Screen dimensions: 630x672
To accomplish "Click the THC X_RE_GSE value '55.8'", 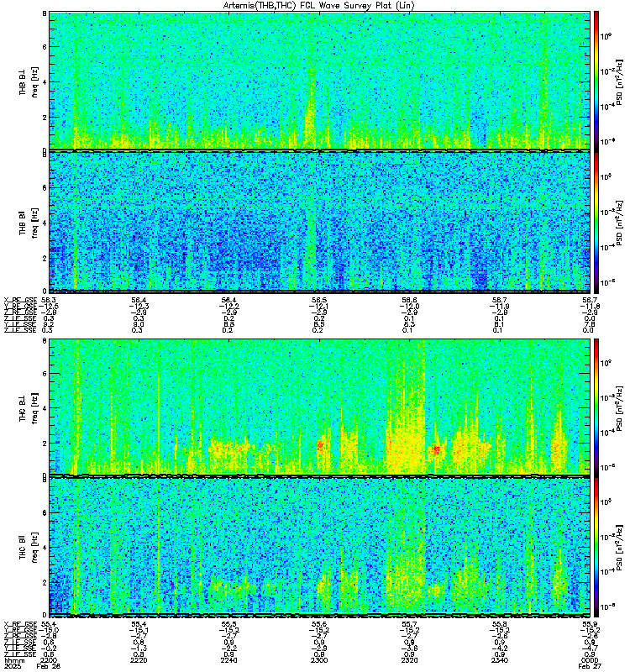I will (x=500, y=624).
